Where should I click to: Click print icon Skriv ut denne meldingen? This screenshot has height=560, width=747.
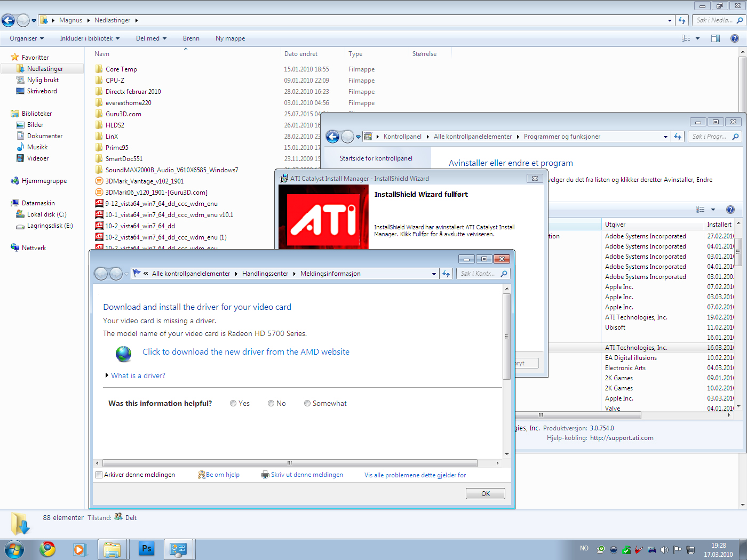click(x=265, y=475)
